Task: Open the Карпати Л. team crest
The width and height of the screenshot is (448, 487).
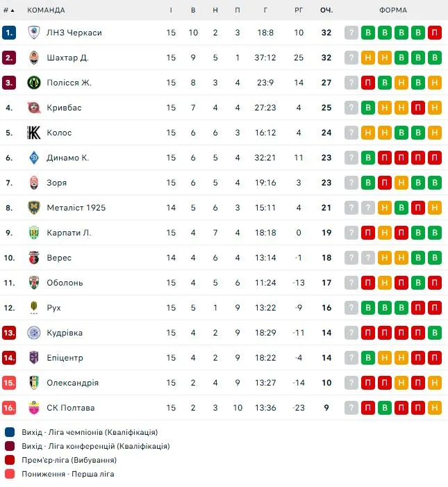Action: coord(33,233)
